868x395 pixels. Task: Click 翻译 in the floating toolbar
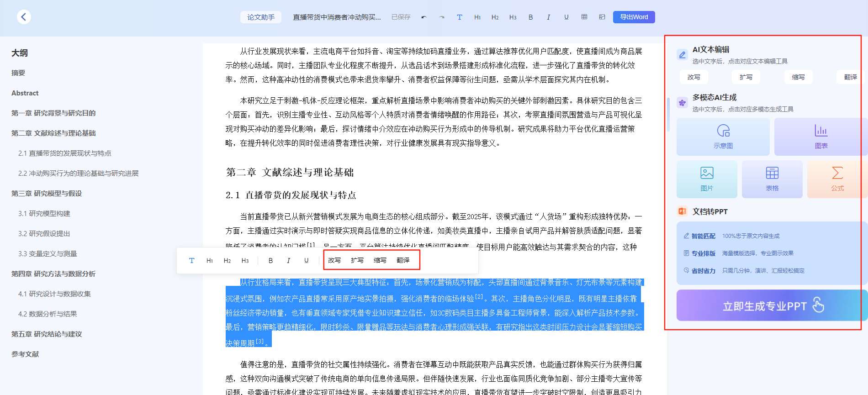[403, 260]
